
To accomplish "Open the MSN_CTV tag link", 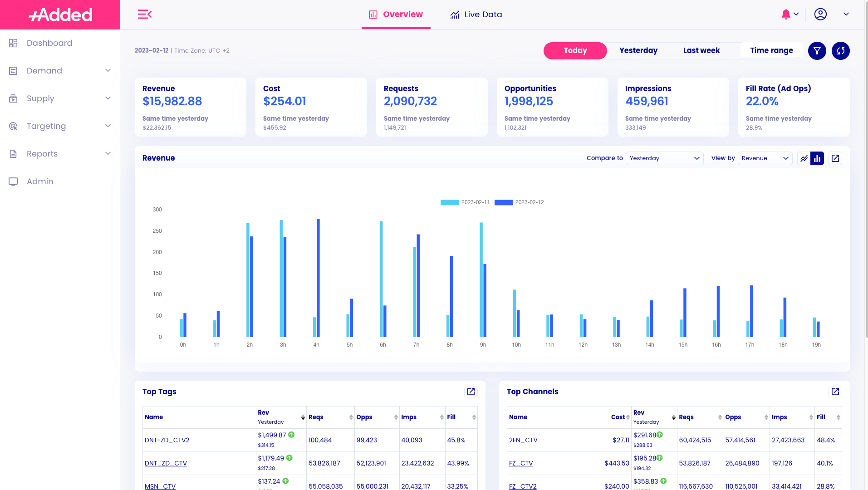I will click(160, 486).
